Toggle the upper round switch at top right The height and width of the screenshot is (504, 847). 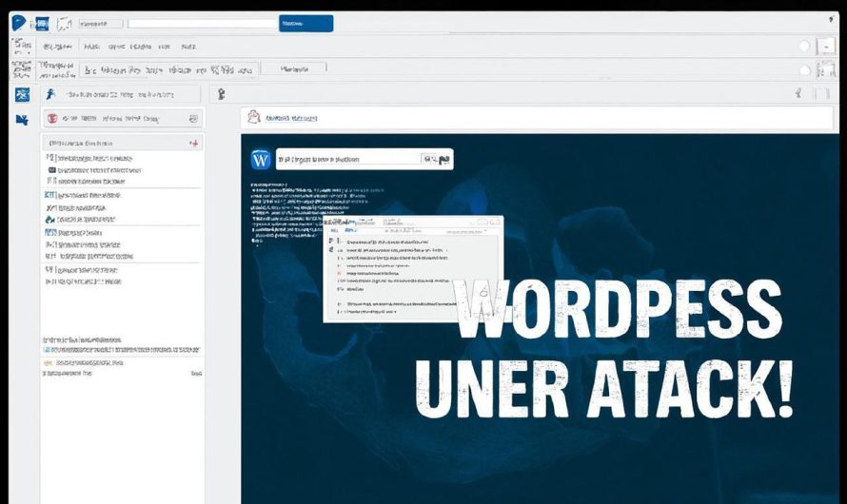pos(805,47)
